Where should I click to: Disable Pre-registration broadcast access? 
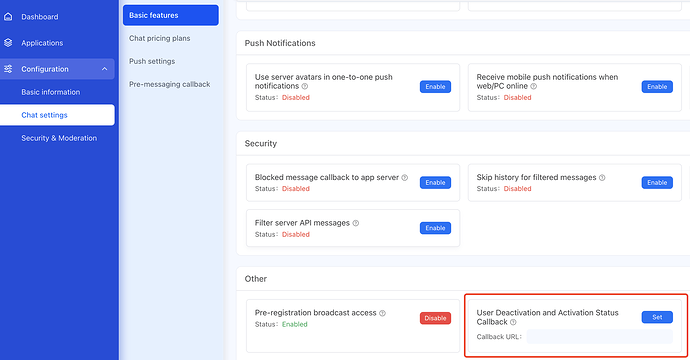[435, 318]
